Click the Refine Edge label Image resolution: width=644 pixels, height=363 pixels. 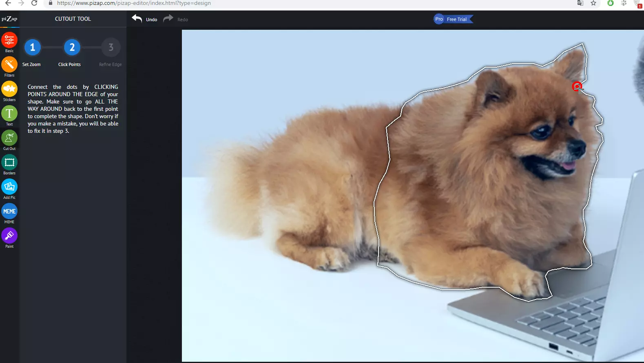click(111, 64)
